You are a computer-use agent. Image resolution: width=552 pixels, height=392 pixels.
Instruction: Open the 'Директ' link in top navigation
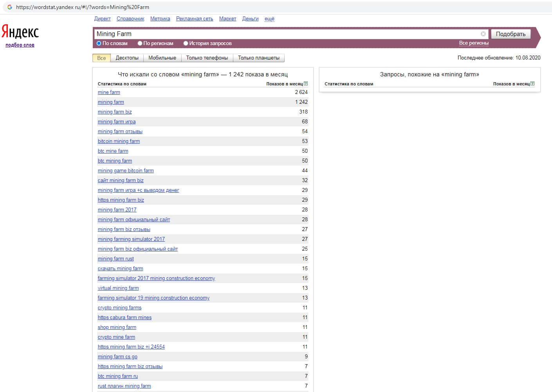[102, 19]
